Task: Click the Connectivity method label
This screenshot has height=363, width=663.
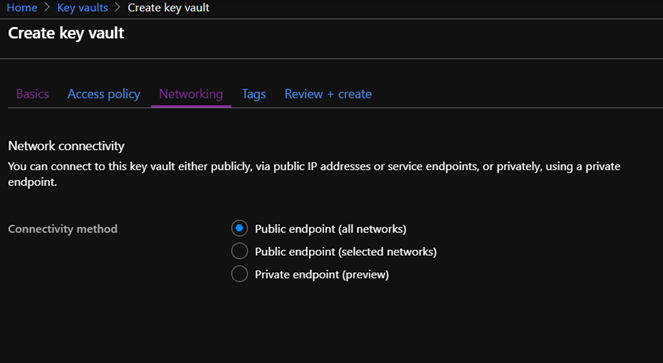Action: pos(63,229)
